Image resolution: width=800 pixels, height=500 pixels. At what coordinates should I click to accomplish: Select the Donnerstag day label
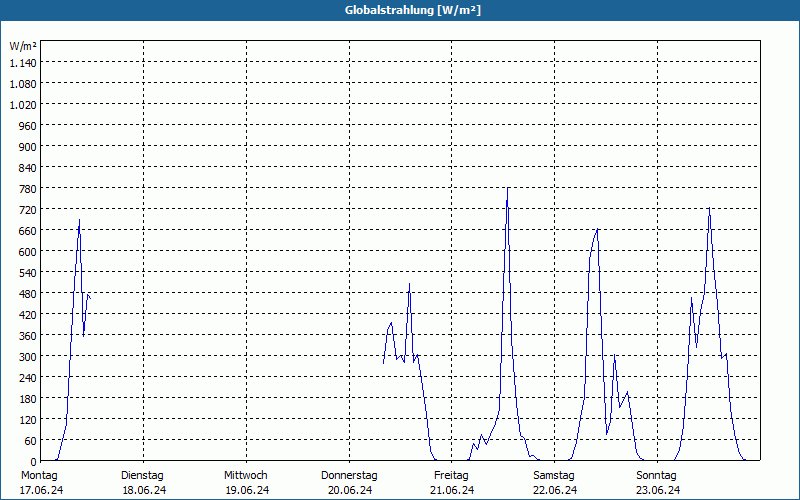point(349,476)
